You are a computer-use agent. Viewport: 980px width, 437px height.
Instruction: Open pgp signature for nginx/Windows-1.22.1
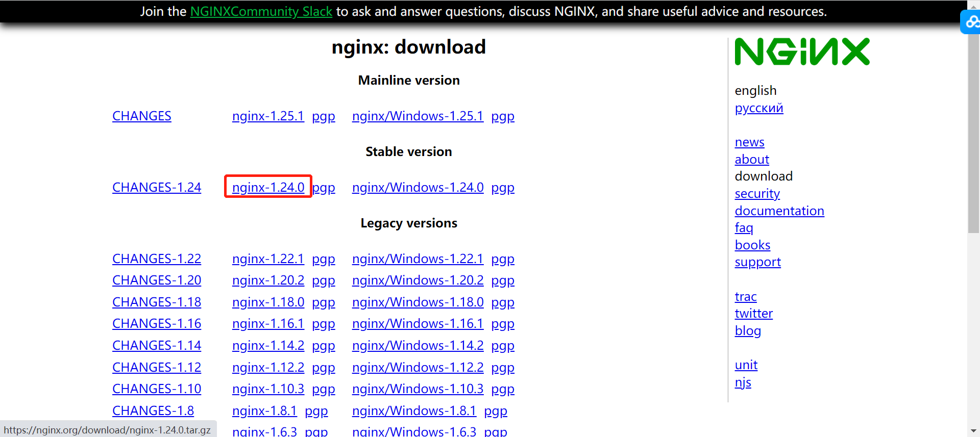[503, 259]
